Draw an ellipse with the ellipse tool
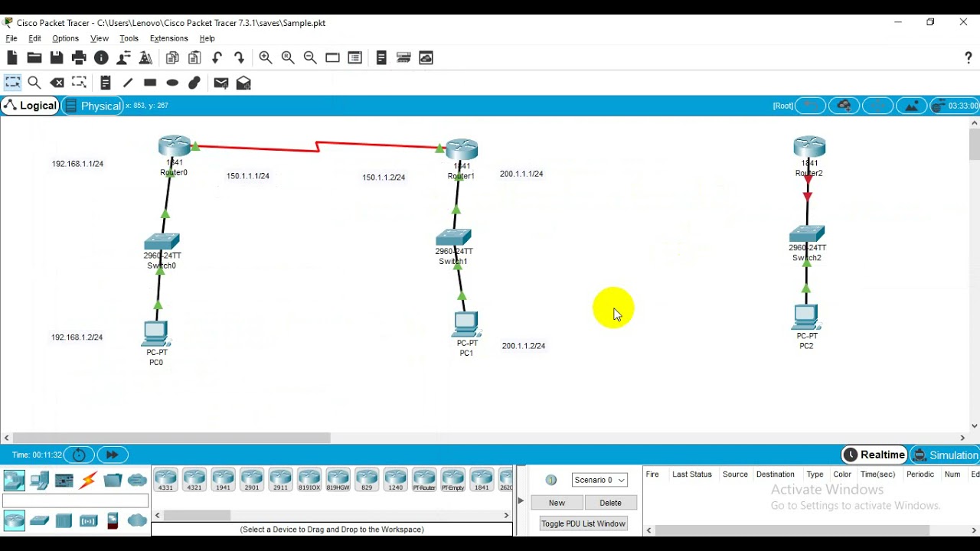The image size is (980, 551). [172, 83]
